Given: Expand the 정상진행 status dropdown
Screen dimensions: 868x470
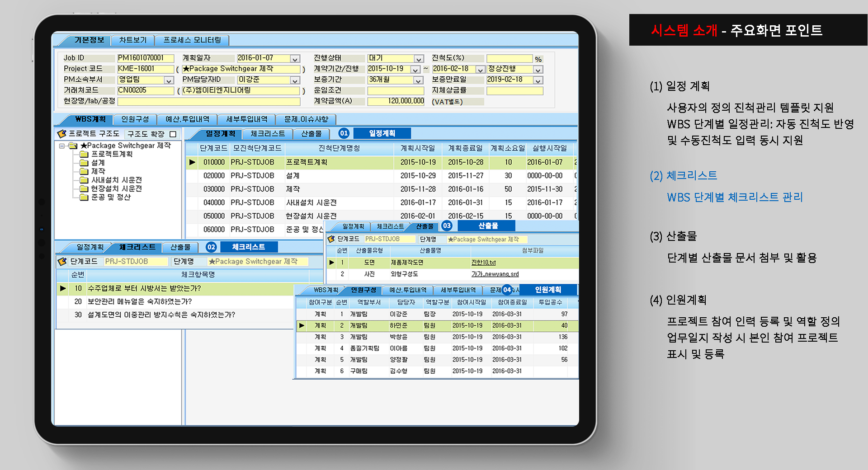Looking at the screenshot, I should click(538, 70).
